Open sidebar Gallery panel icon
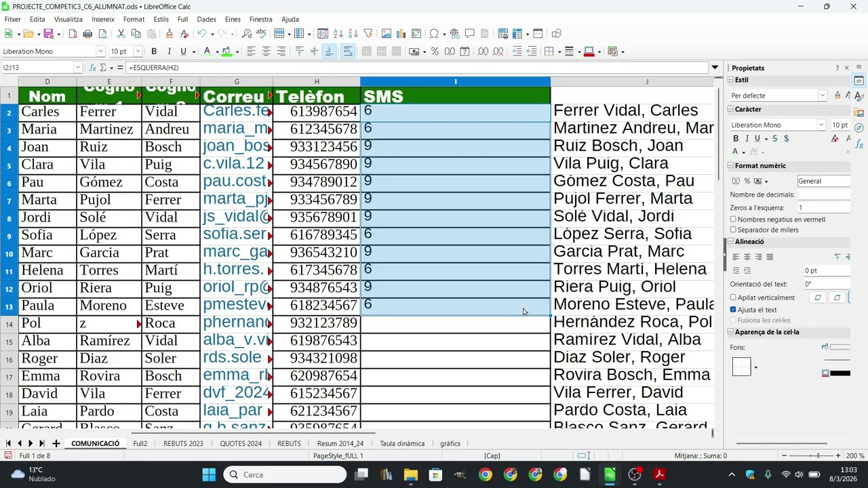 (x=859, y=112)
